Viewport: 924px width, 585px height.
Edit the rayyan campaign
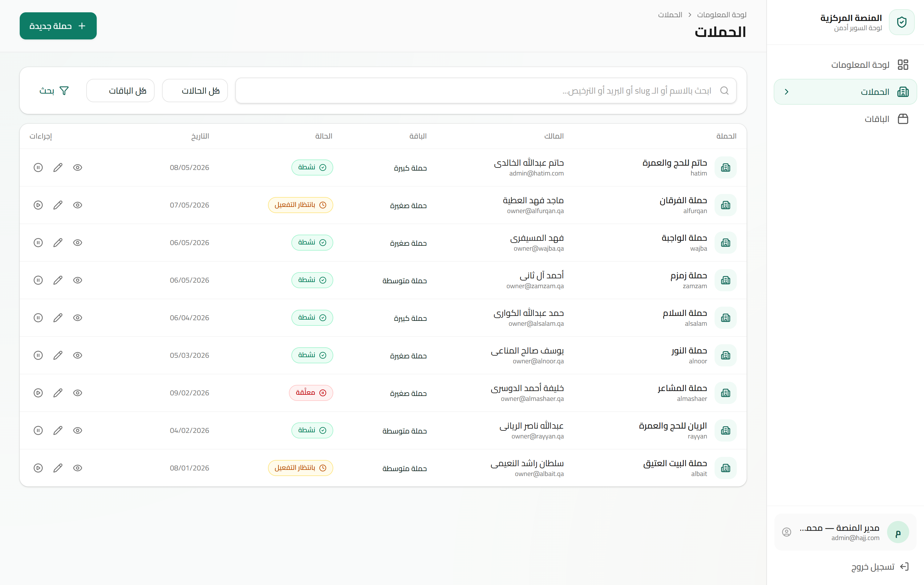click(58, 431)
